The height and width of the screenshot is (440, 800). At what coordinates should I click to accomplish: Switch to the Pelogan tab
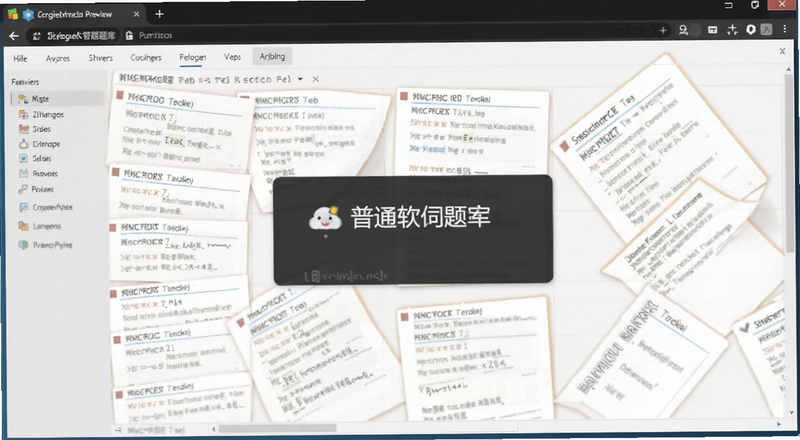coord(192,57)
